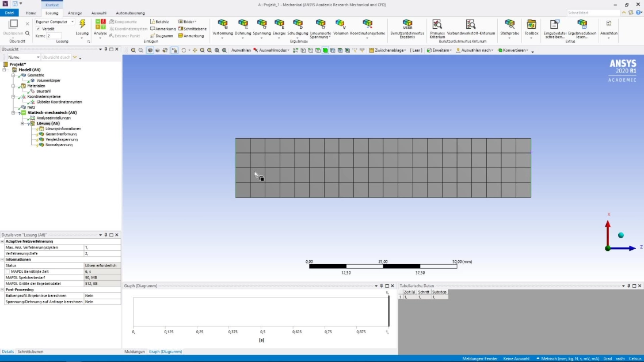Open Meldungen-Fenster from the status bar
Viewport: 644px width, 362px height.
pyautogui.click(x=480, y=359)
